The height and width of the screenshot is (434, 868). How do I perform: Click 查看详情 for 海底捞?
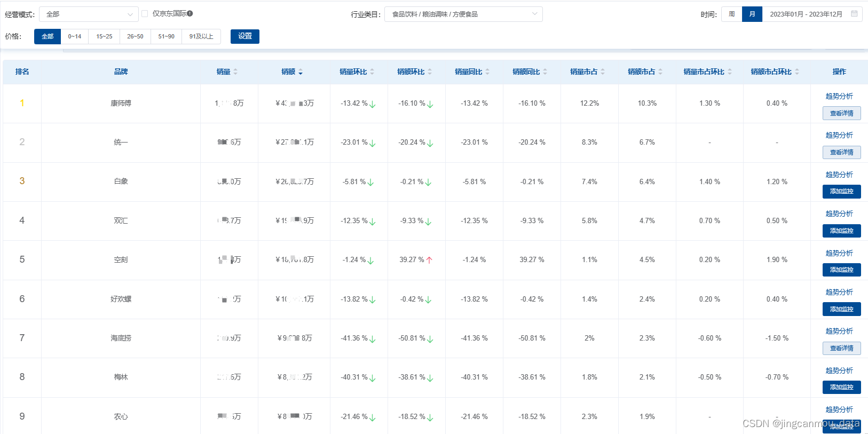[x=842, y=348]
